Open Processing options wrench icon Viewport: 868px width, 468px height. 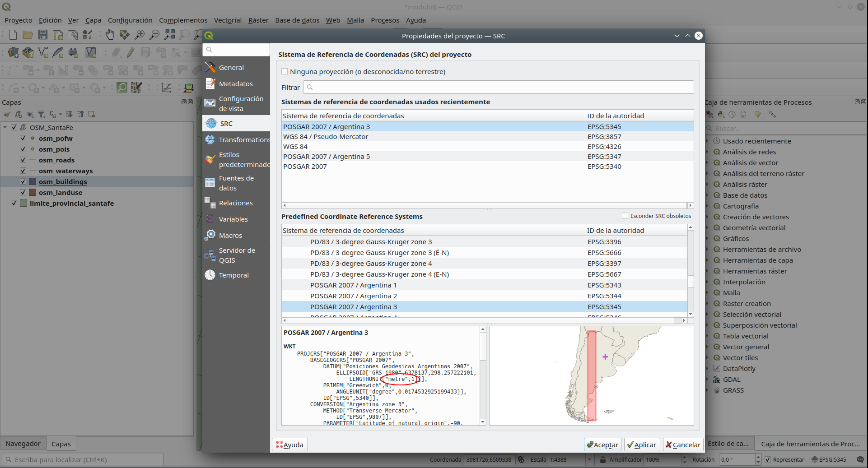coord(772,115)
